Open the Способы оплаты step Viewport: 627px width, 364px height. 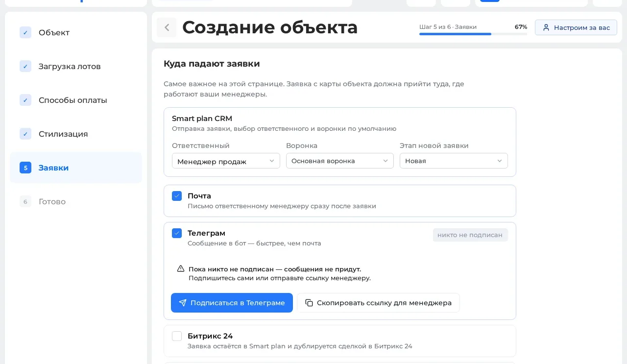tap(76, 100)
